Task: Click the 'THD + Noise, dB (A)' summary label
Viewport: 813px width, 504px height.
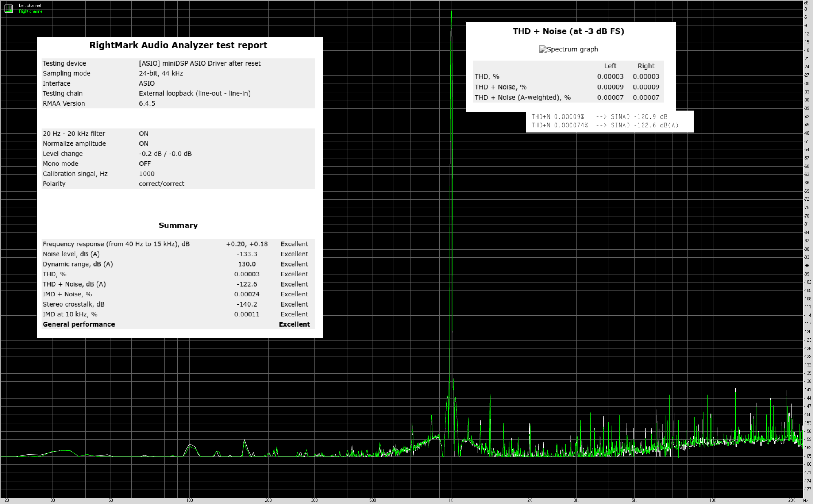Action: (x=74, y=284)
